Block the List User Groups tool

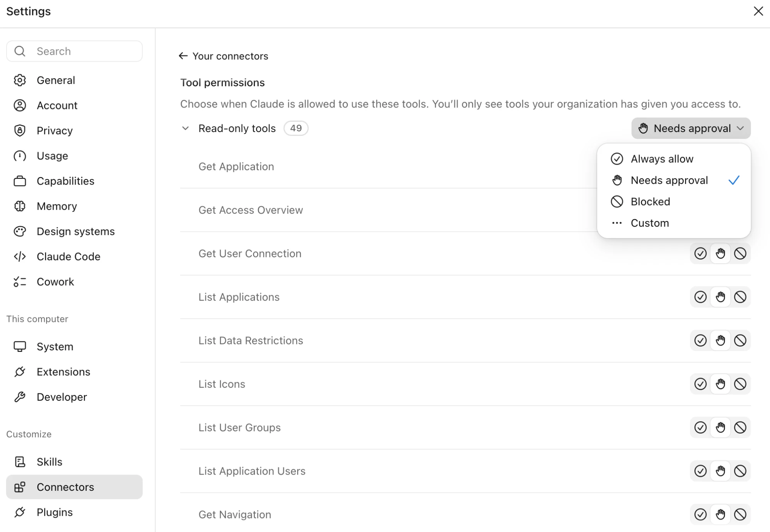(740, 427)
